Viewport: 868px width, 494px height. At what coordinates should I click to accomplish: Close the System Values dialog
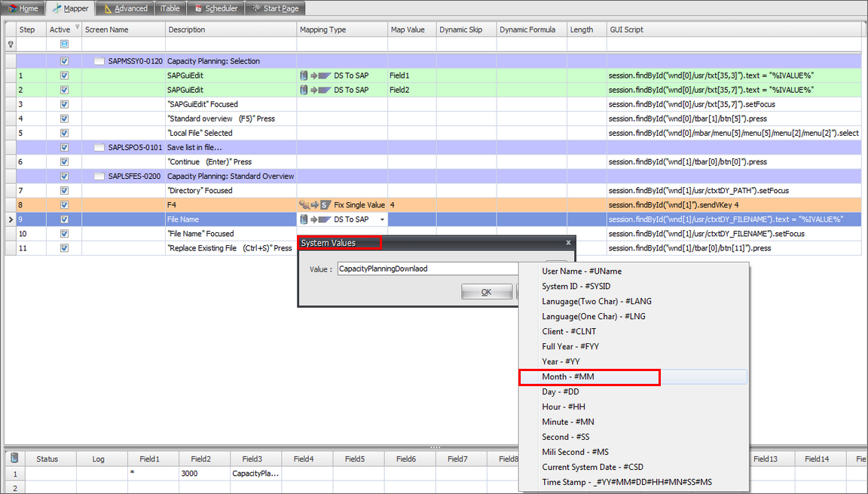pos(568,243)
